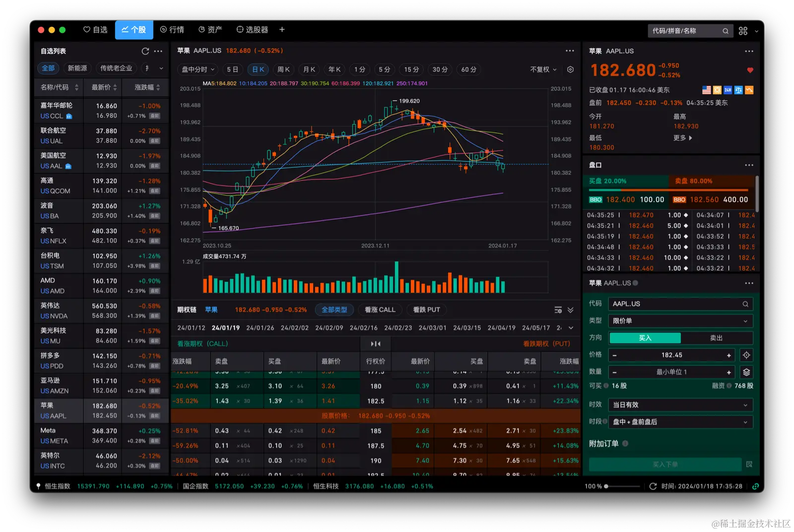Image resolution: width=794 pixels, height=532 pixels.
Task: Select 5日 chart period
Action: pyautogui.click(x=232, y=69)
